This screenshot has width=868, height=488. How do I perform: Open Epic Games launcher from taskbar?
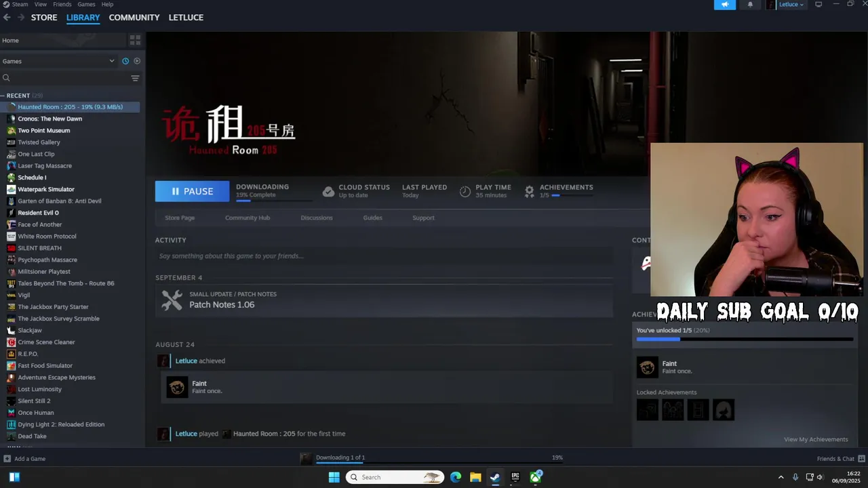[515, 477]
